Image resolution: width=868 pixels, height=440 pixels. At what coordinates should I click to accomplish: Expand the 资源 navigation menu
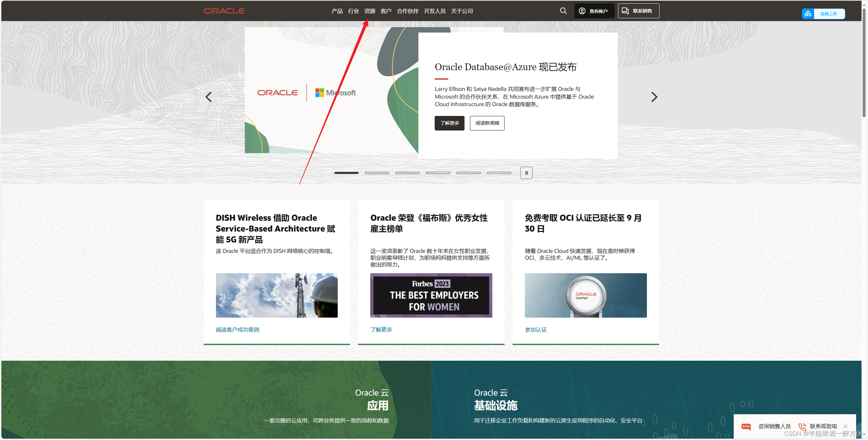coord(370,11)
